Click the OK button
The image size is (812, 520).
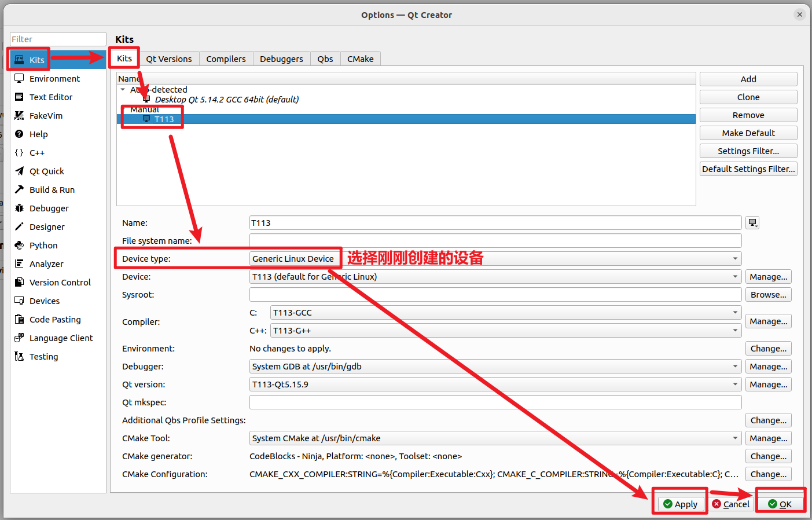(x=780, y=504)
